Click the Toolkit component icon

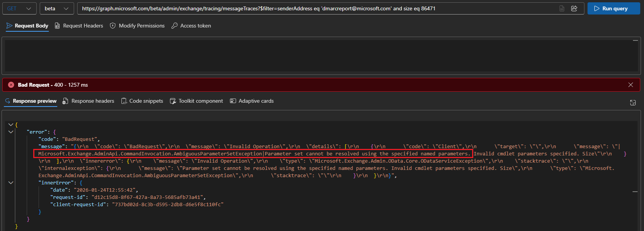(173, 101)
